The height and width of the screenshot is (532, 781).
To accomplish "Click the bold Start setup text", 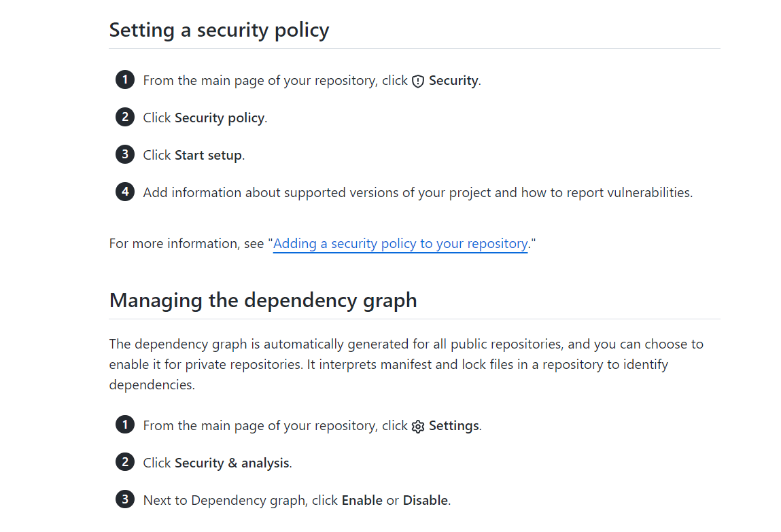I will tap(208, 156).
